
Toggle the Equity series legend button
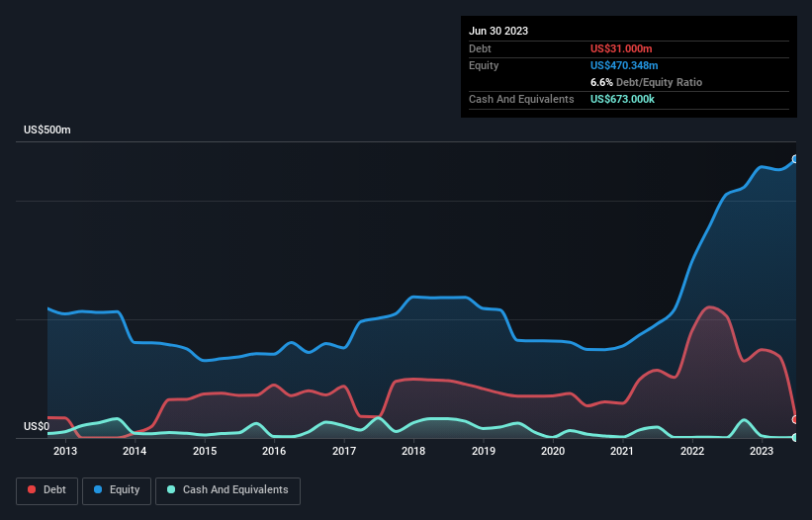pyautogui.click(x=117, y=490)
